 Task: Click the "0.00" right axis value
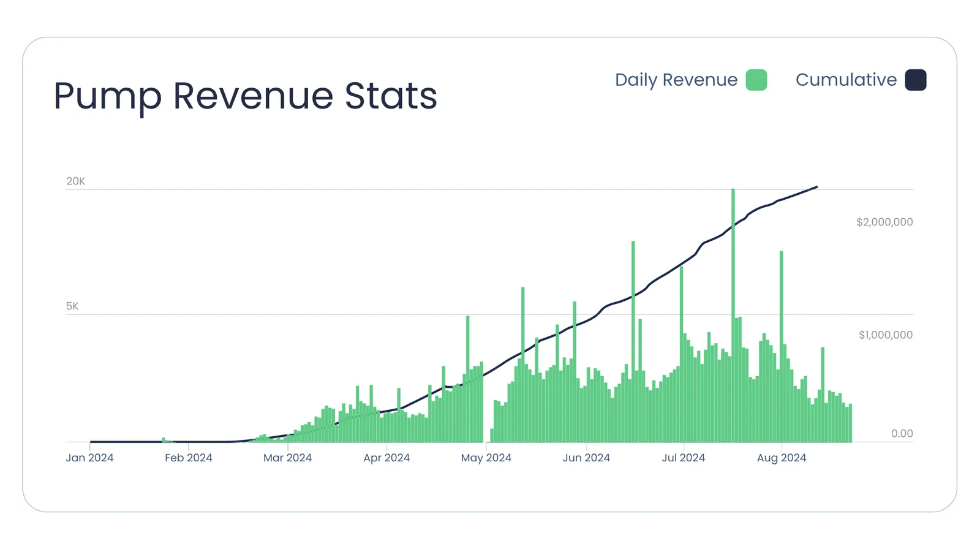click(x=902, y=434)
